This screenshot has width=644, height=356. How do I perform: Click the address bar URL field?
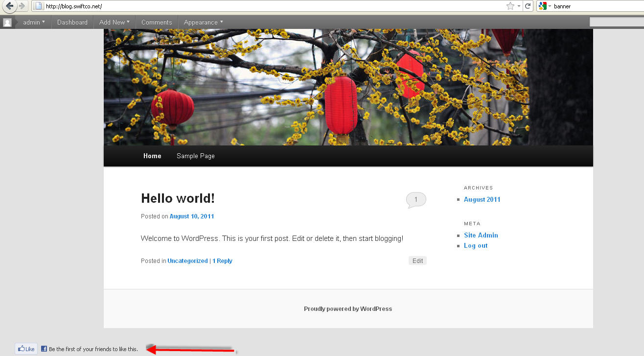(147, 6)
